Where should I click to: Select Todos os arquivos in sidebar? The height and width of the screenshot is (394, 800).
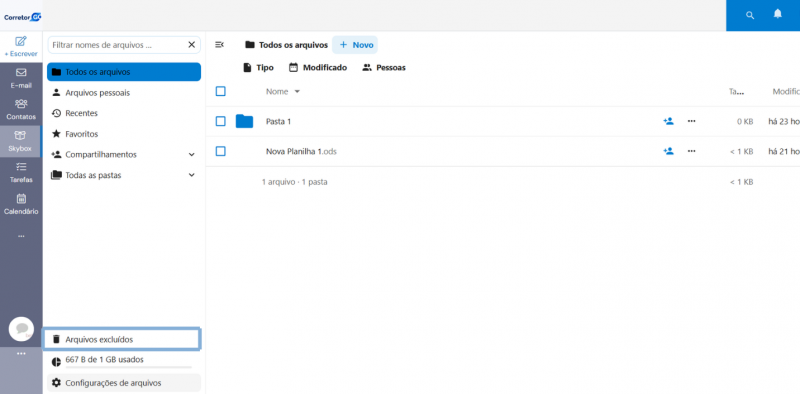(x=124, y=72)
